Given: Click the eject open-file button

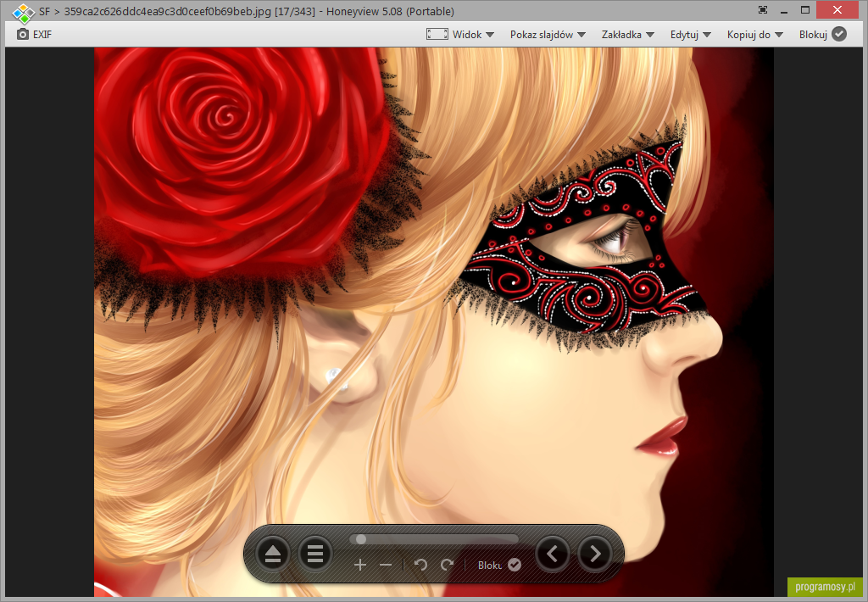Looking at the screenshot, I should (x=273, y=554).
